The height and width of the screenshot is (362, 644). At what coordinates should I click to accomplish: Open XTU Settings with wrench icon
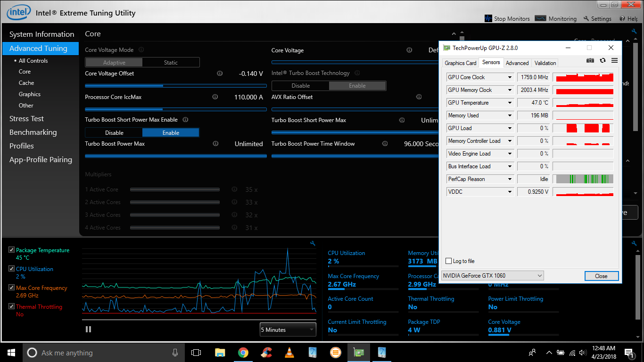click(x=597, y=18)
